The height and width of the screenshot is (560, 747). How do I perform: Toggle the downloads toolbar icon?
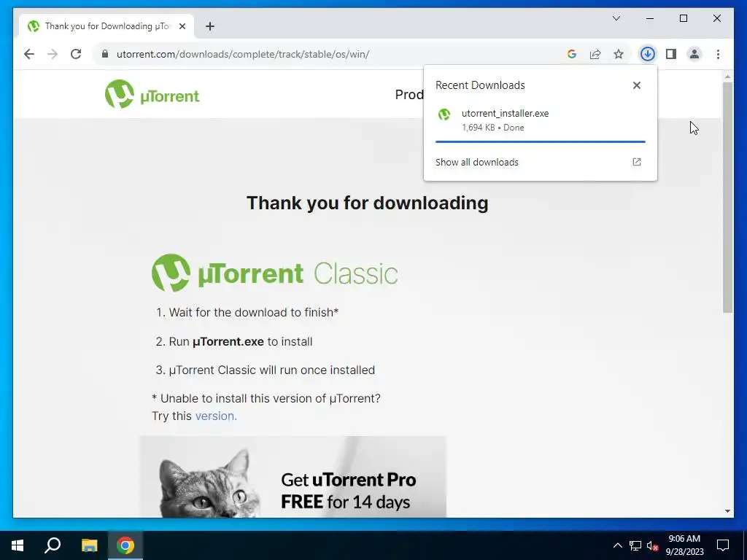[647, 54]
